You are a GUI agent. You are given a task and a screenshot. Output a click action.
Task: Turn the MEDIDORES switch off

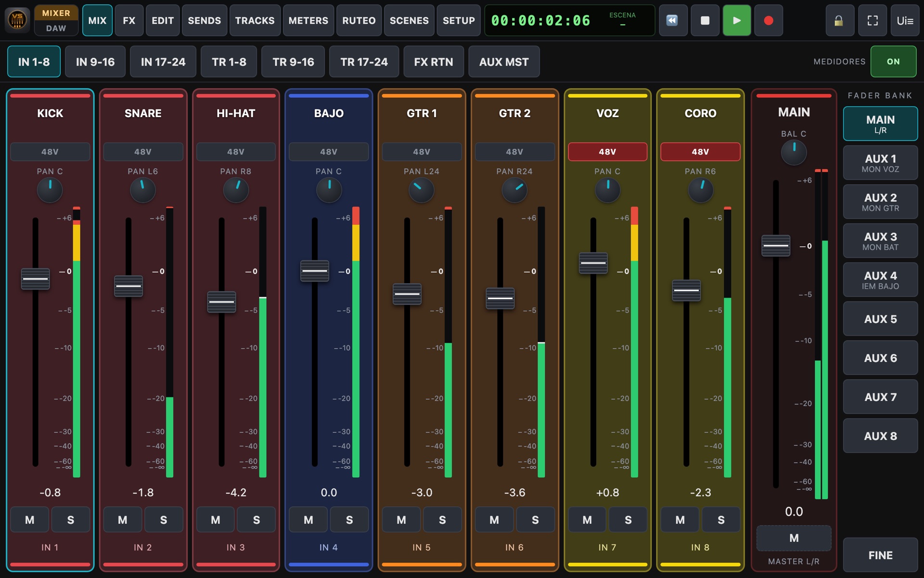pos(893,62)
